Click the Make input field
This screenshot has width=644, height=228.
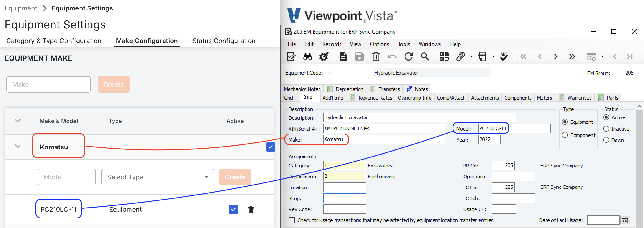click(48, 84)
